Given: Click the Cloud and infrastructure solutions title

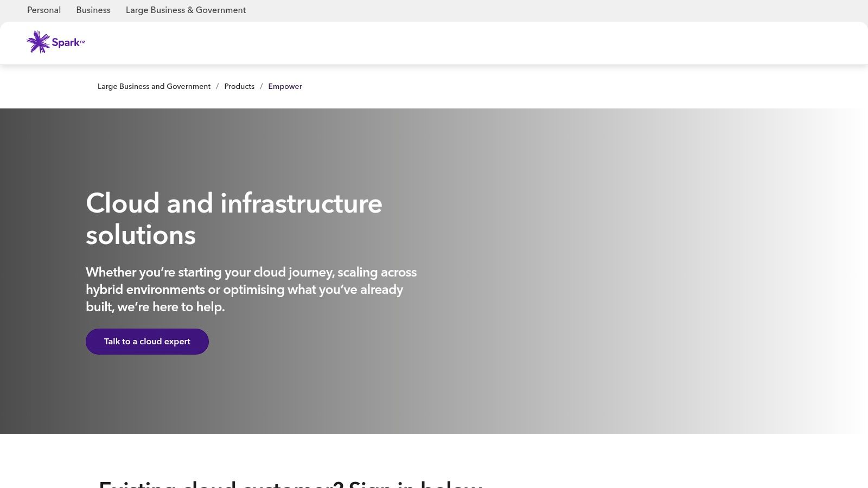Looking at the screenshot, I should [234, 220].
